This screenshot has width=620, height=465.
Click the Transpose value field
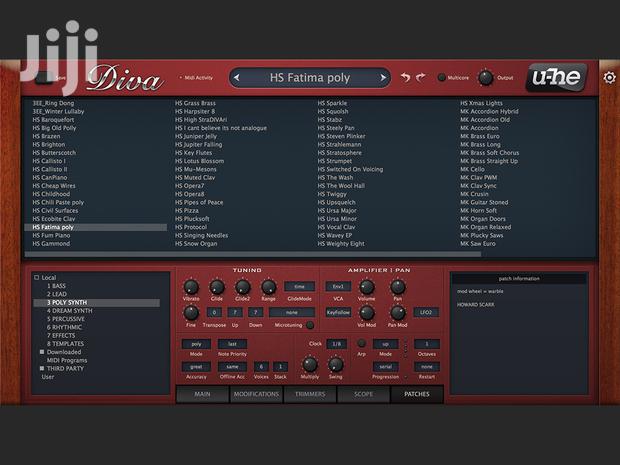[214, 312]
